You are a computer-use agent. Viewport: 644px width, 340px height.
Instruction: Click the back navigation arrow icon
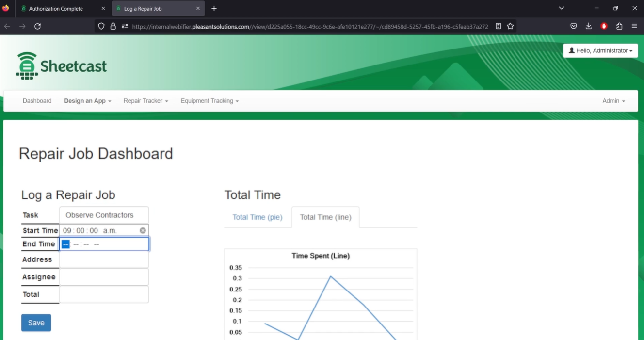pos(7,26)
